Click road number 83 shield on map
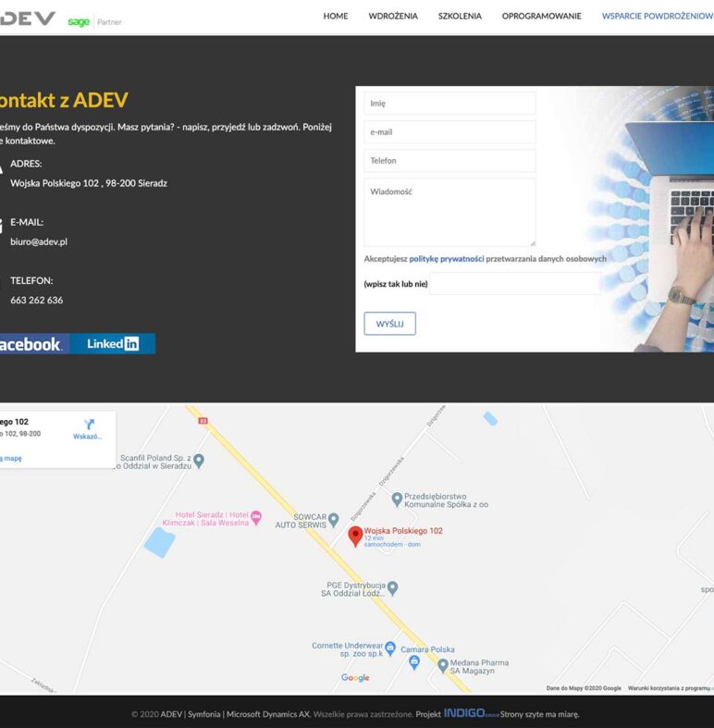714x728 pixels. click(x=203, y=421)
